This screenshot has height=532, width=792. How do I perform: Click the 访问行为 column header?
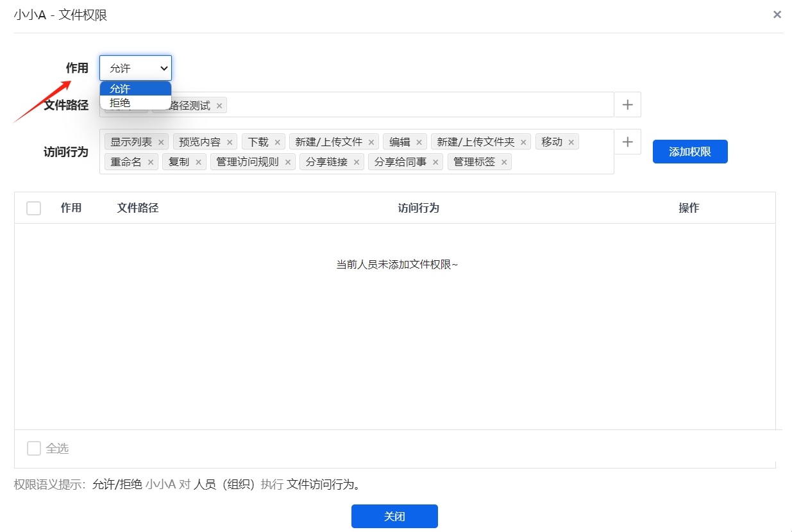(x=419, y=208)
